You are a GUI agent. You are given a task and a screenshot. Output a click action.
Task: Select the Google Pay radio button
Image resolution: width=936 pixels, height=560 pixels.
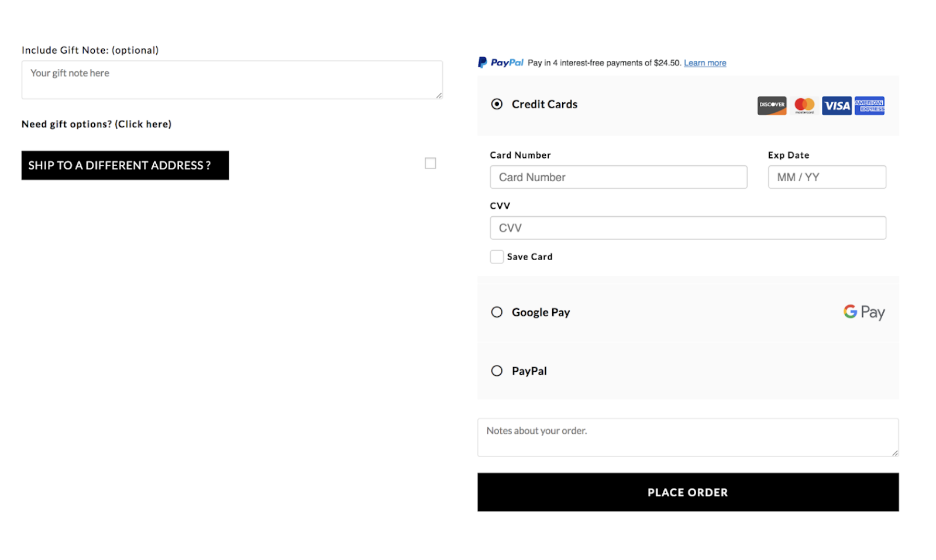pos(497,312)
